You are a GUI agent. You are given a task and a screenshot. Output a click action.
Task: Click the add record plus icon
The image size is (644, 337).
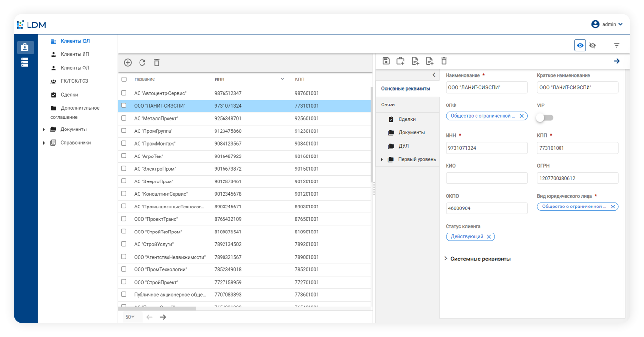click(128, 63)
